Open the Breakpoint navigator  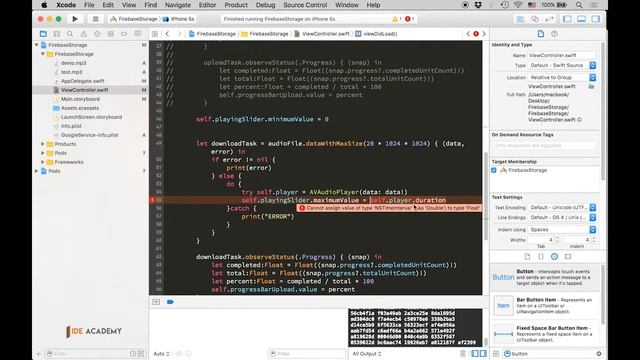[124, 34]
